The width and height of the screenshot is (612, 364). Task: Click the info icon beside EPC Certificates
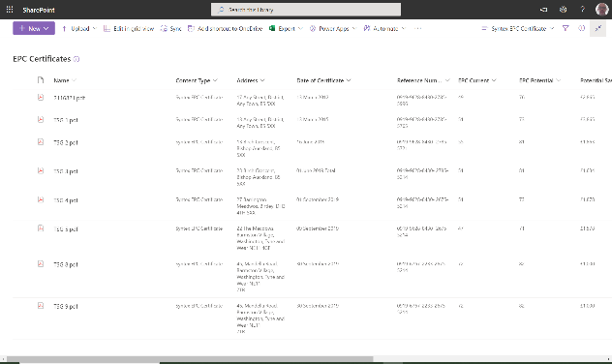click(x=76, y=59)
